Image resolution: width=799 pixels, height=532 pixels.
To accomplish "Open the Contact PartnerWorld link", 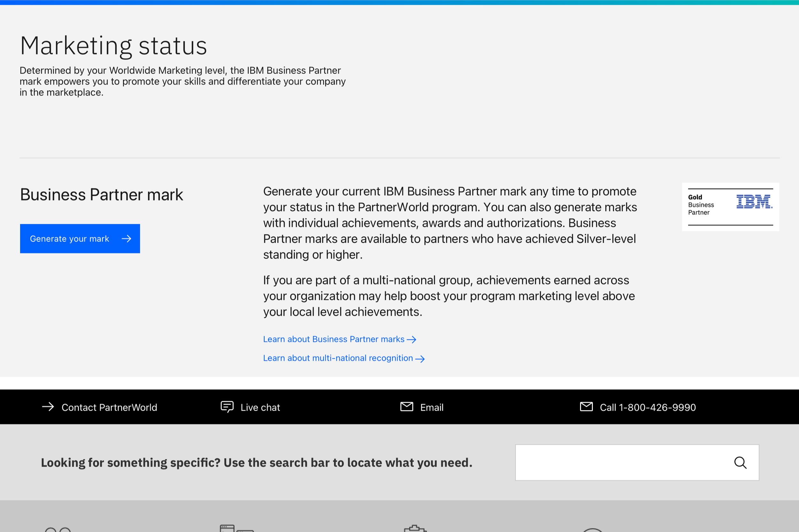I will point(99,407).
